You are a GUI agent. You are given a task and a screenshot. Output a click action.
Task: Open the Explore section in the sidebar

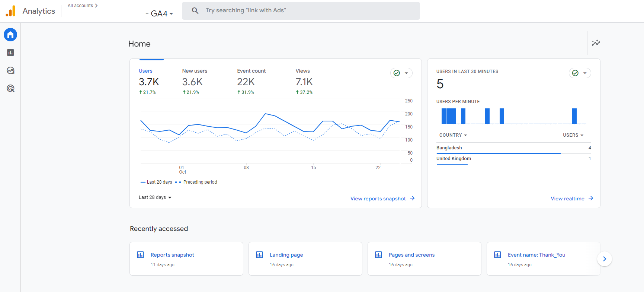(10, 70)
